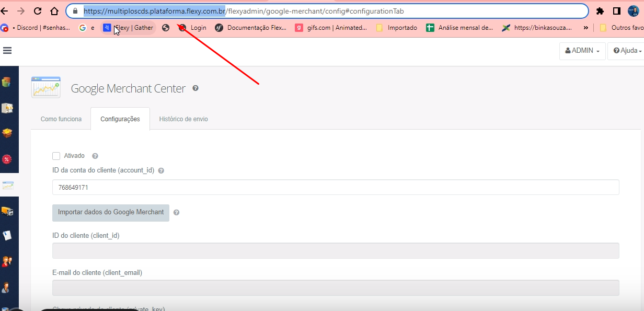Open the Documentação Flex bookmark
This screenshot has width=644, height=311.
coord(251,28)
